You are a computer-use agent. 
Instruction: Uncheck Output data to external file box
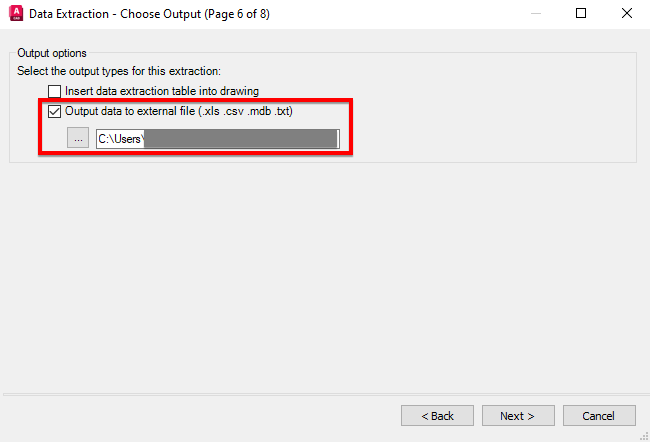pyautogui.click(x=55, y=112)
